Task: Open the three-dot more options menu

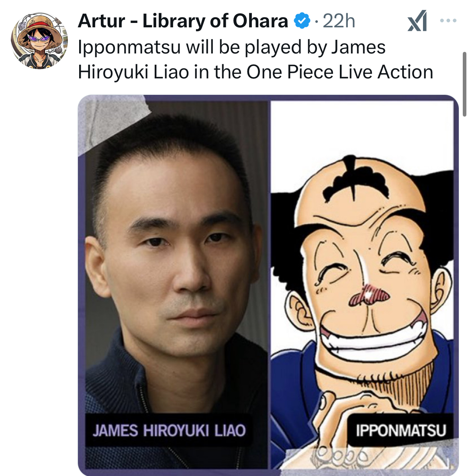Action: pos(448,21)
